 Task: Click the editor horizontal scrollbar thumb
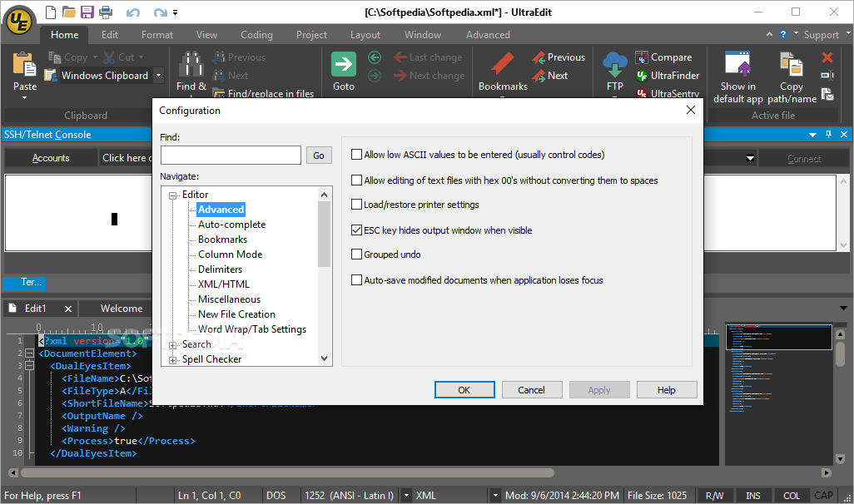click(x=287, y=472)
